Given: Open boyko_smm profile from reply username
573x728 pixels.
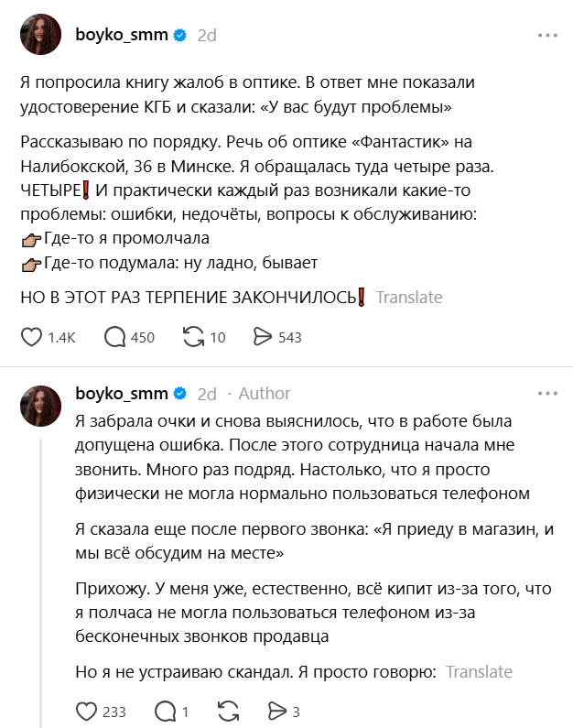Looking at the screenshot, I should (x=122, y=393).
